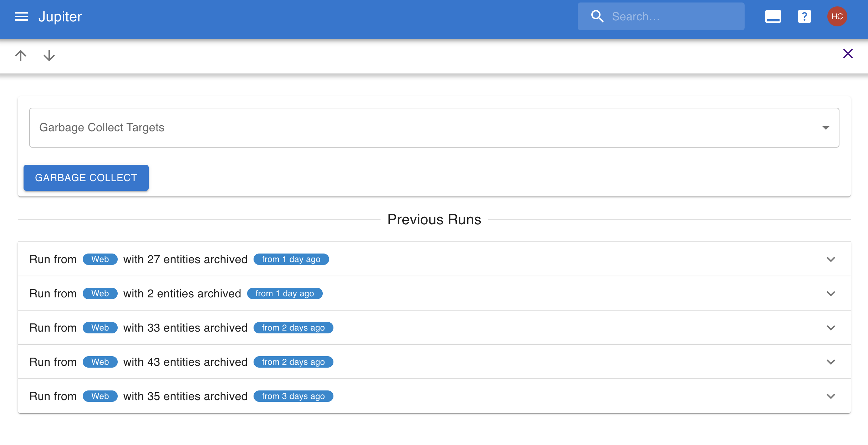Expand the run with 33 entities archived
Image resolution: width=868 pixels, height=445 pixels.
pos(831,328)
